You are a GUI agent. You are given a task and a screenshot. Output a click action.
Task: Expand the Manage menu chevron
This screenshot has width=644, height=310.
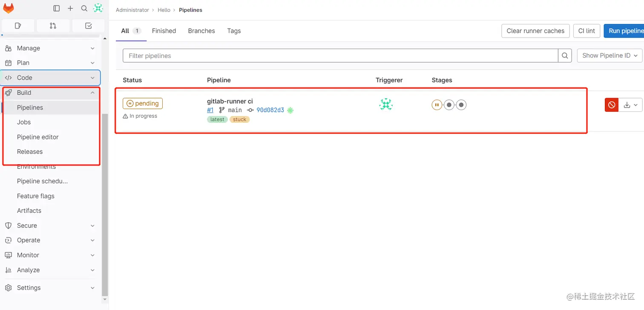coord(92,49)
